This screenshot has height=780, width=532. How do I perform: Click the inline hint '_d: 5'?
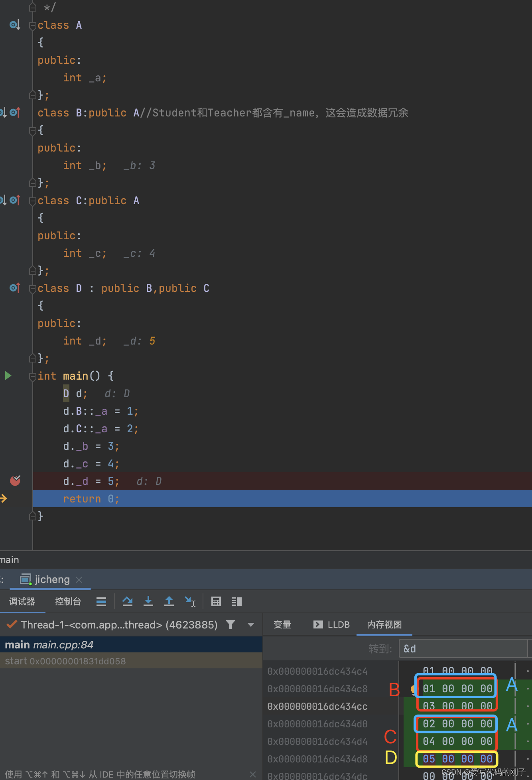point(139,341)
